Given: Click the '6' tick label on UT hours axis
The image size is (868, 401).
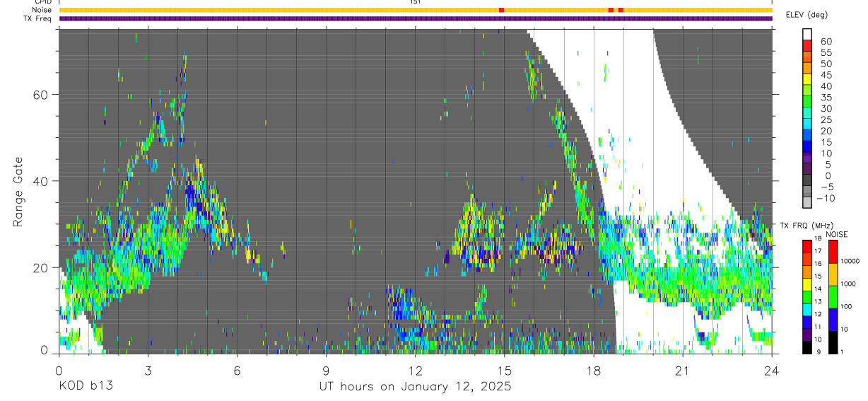Looking at the screenshot, I should [x=237, y=371].
